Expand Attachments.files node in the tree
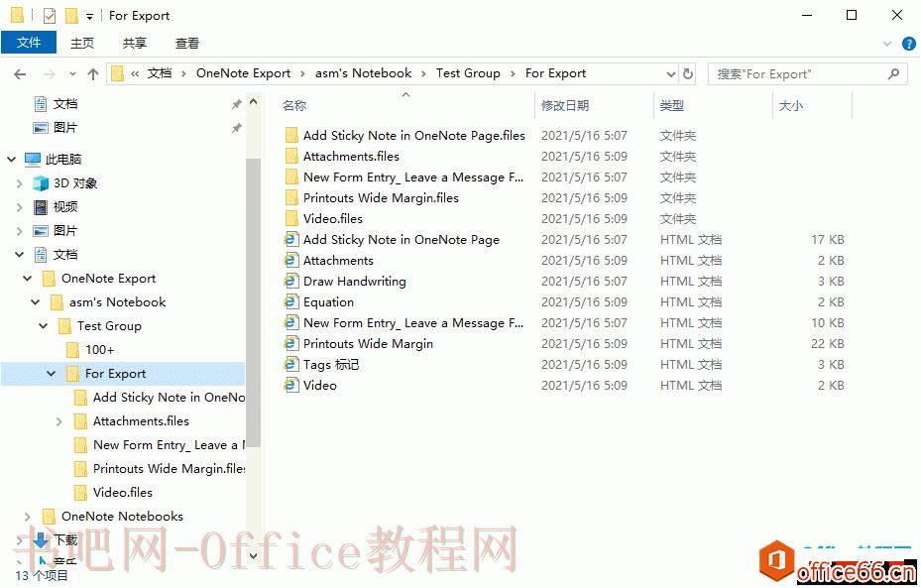This screenshot has height=588, width=921. [x=58, y=421]
